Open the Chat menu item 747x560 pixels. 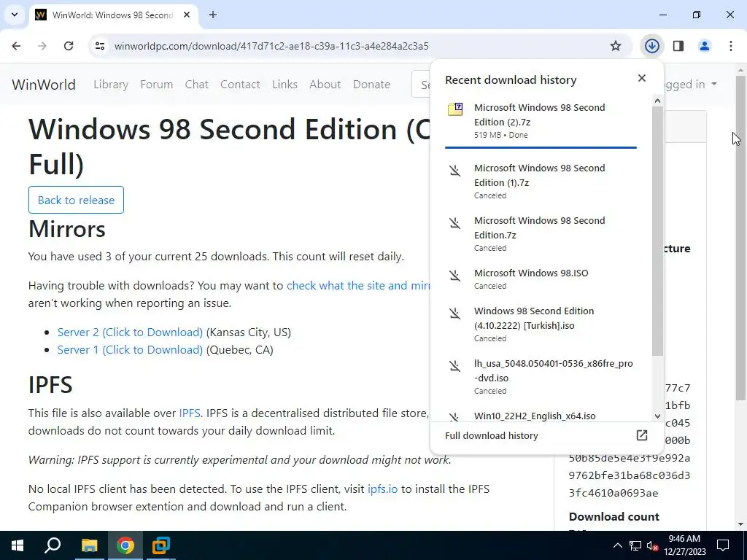pos(197,85)
